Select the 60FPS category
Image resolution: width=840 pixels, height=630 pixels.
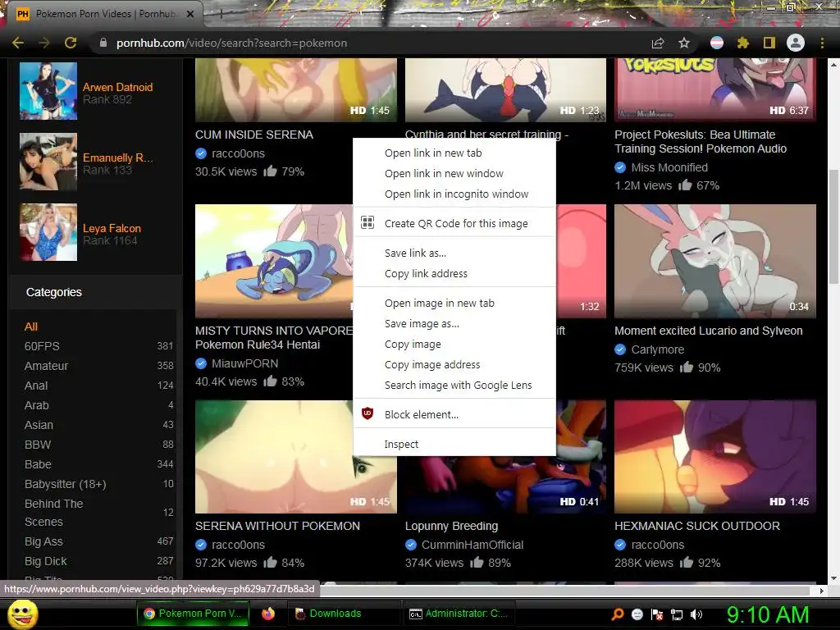(x=42, y=346)
